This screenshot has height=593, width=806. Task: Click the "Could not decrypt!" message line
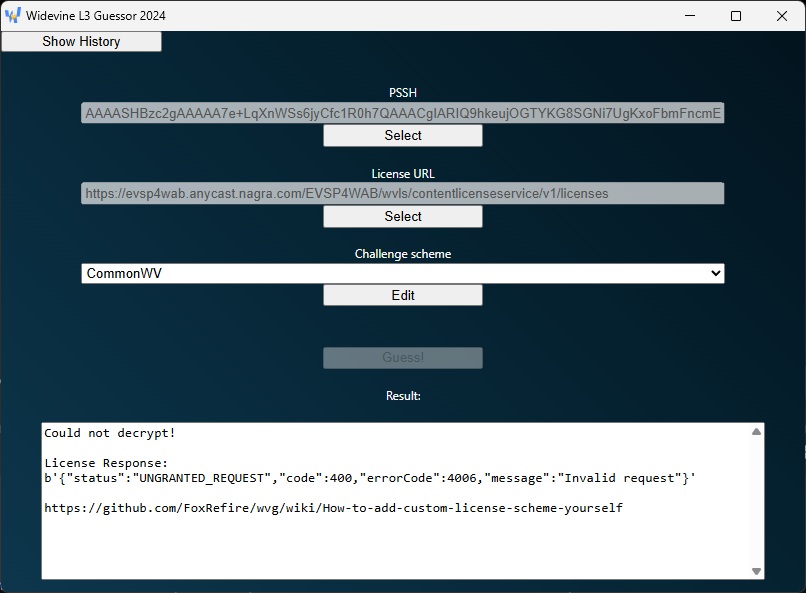[110, 433]
